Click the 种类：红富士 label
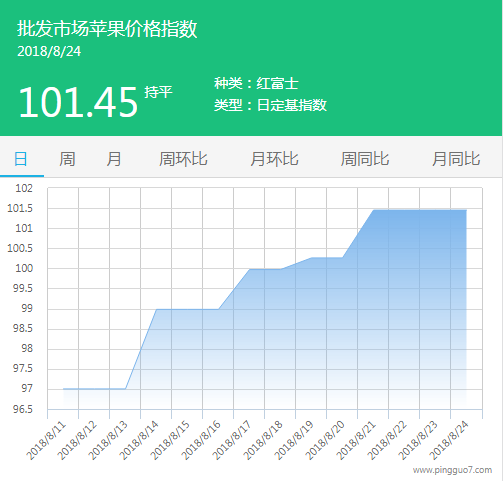Viewport: 503px width, 481px height. tap(256, 83)
